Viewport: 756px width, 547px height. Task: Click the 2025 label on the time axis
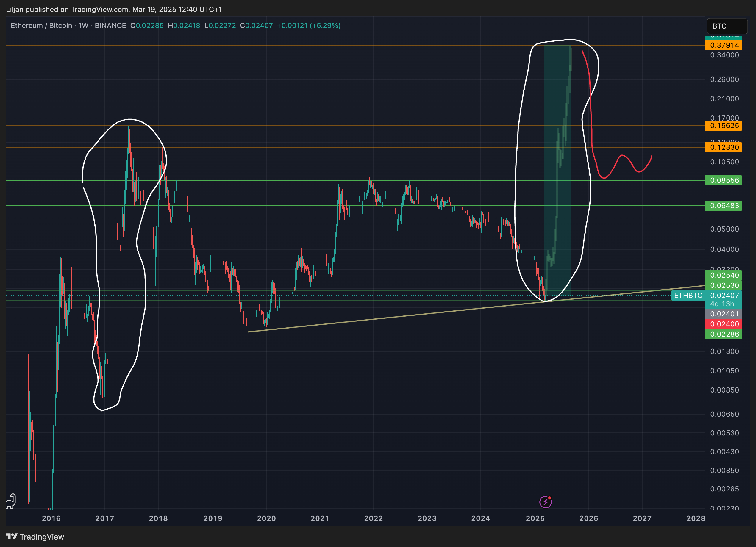point(535,518)
